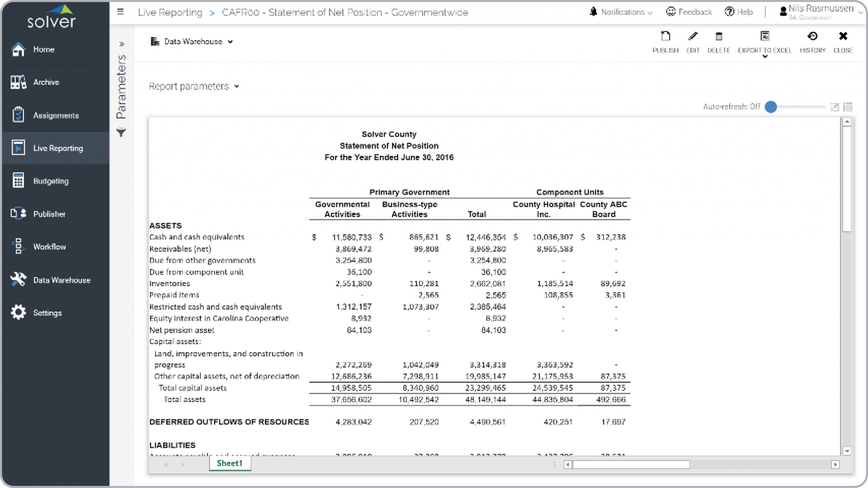Image resolution: width=868 pixels, height=488 pixels.
Task: Click the grid view icon beside auto-refresh
Action: click(848, 107)
